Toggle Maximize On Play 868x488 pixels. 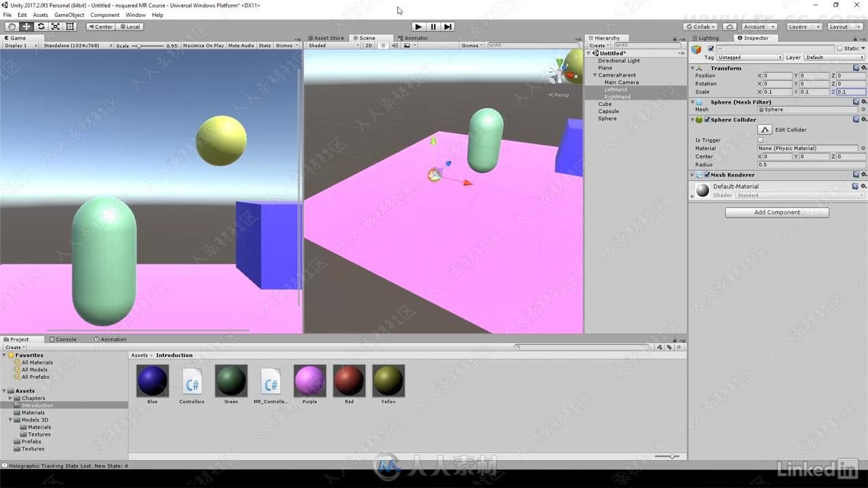click(203, 45)
